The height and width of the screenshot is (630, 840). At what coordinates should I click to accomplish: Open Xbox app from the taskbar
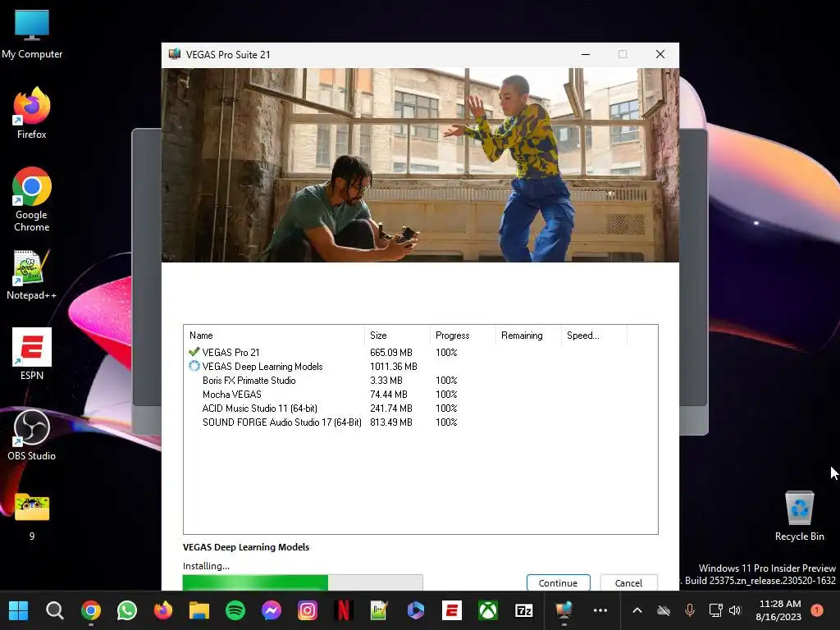coord(488,610)
